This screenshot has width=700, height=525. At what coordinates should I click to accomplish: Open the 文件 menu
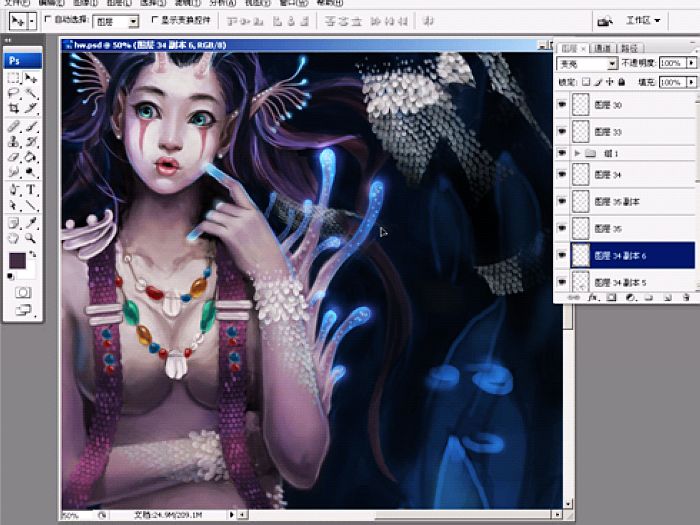tap(17, 3)
